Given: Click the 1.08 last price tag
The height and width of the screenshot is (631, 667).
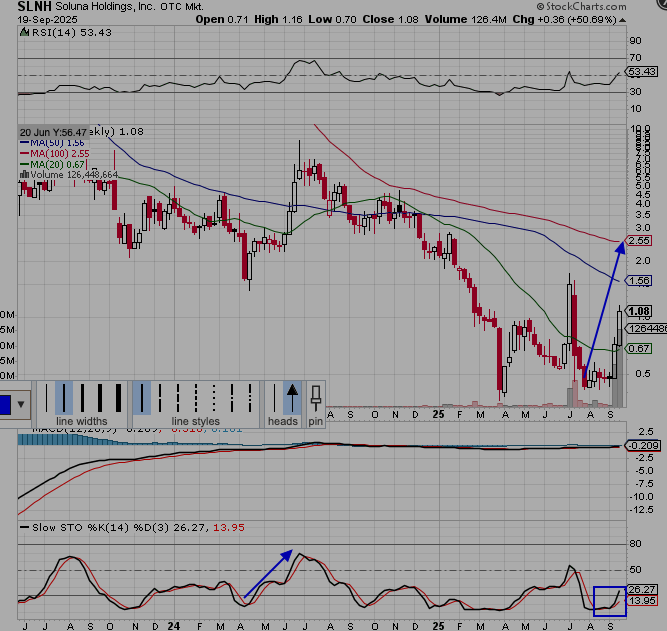Looking at the screenshot, I should 638,311.
